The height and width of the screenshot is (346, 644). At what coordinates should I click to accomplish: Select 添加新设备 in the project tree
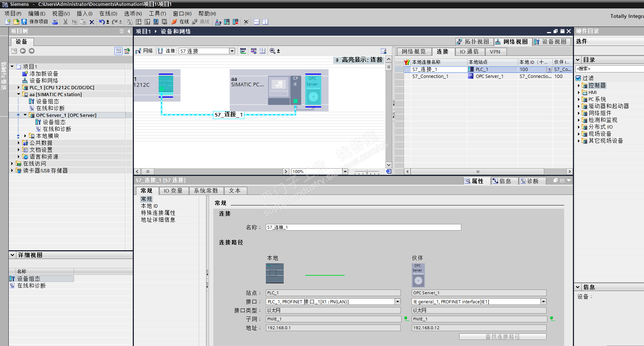pyautogui.click(x=44, y=74)
